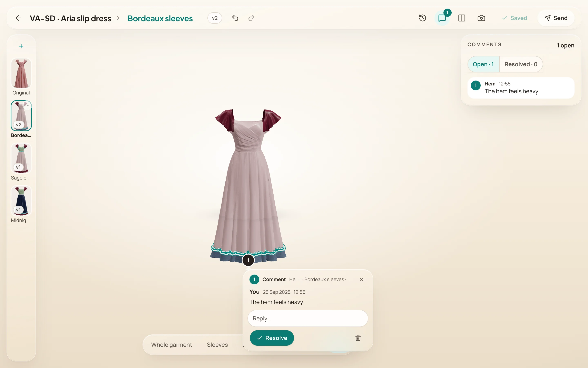Click the 1 open count label

pos(565,46)
